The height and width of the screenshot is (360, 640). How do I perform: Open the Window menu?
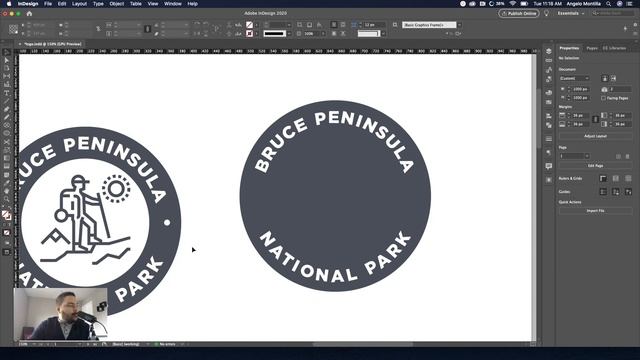(x=173, y=4)
